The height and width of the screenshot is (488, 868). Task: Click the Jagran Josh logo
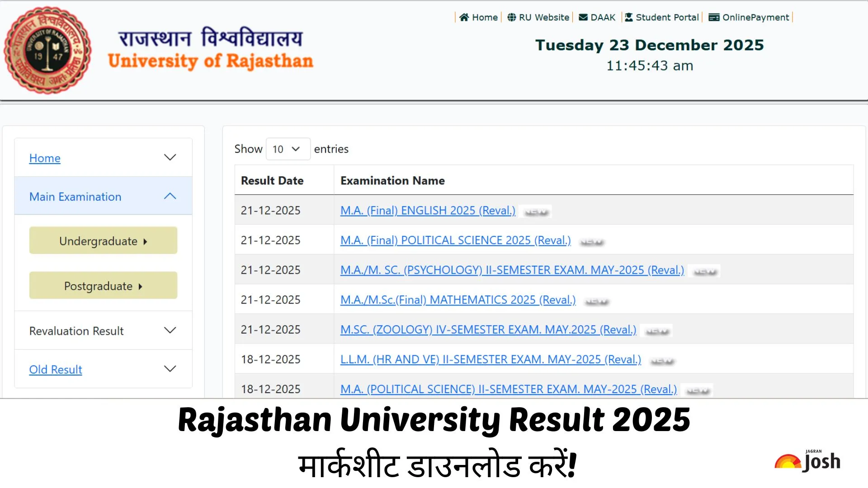pyautogui.click(x=807, y=461)
